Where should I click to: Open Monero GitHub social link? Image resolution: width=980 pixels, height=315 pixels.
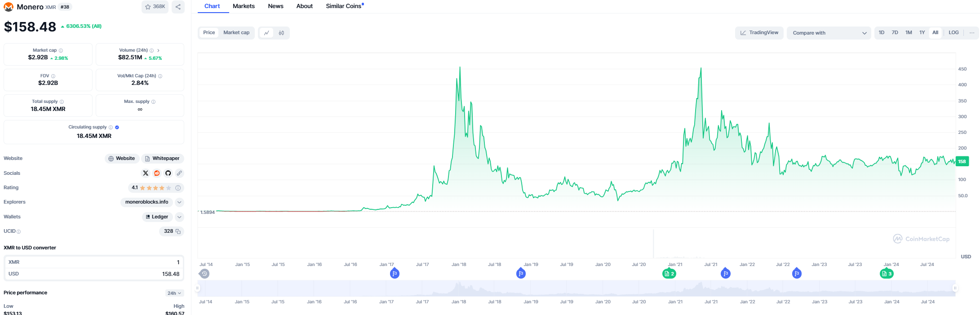(x=168, y=173)
